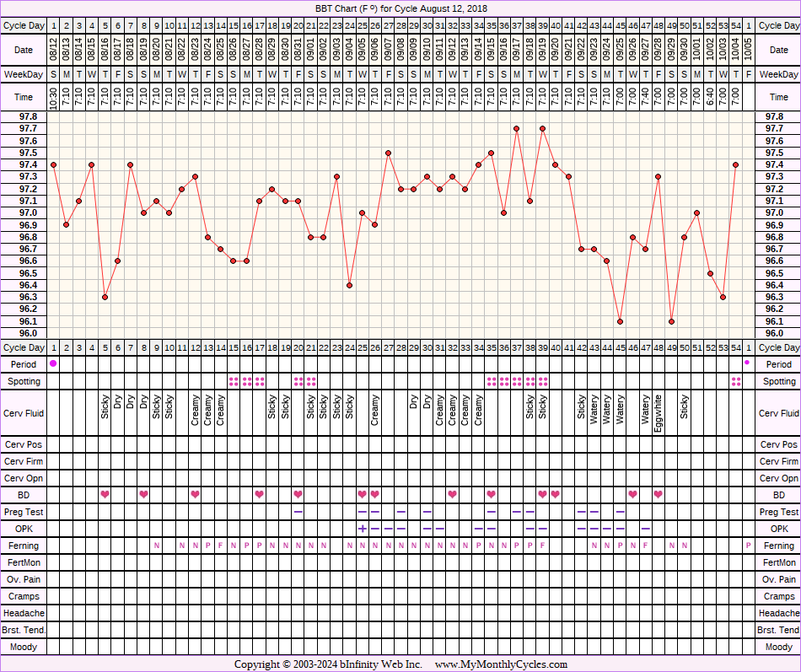
Task: Select the negative pregnancy test mark on day 20
Action: tap(298, 512)
